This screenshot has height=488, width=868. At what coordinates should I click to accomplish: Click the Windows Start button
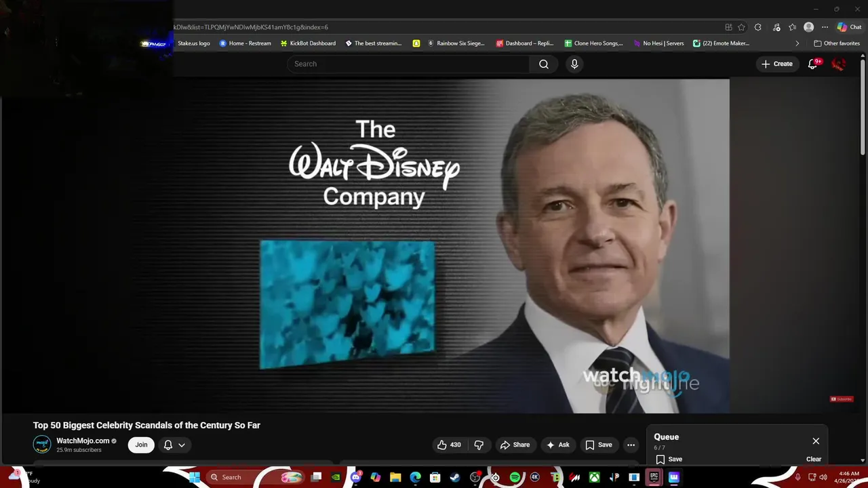[x=194, y=477]
